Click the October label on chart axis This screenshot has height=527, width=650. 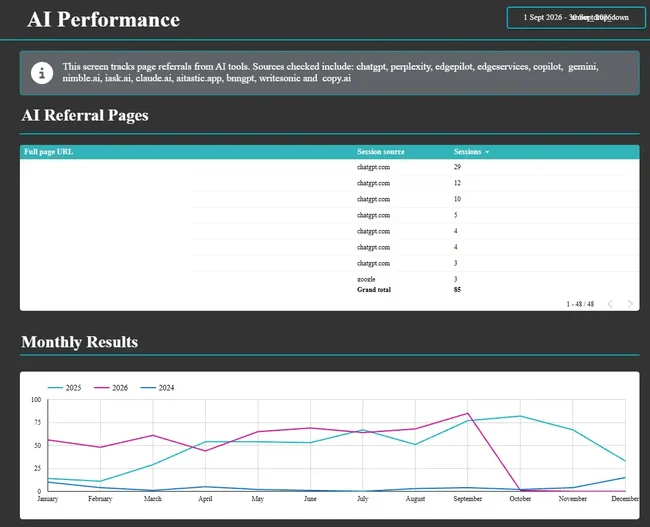point(520,499)
